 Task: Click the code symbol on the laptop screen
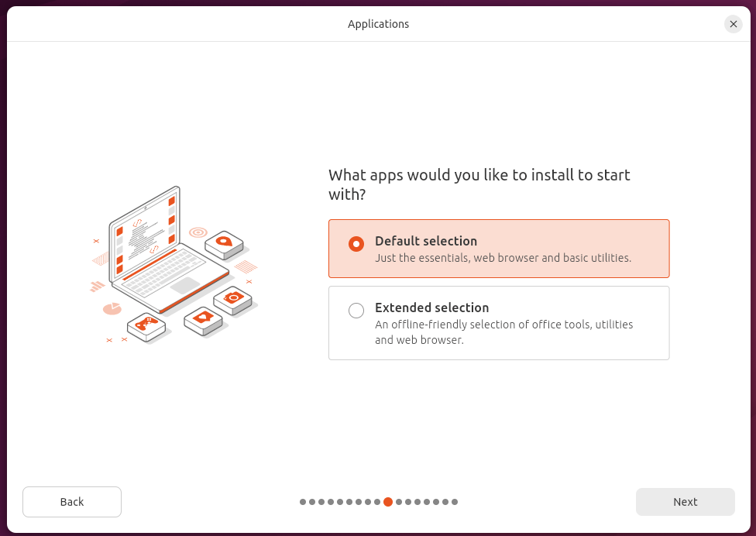136,223
